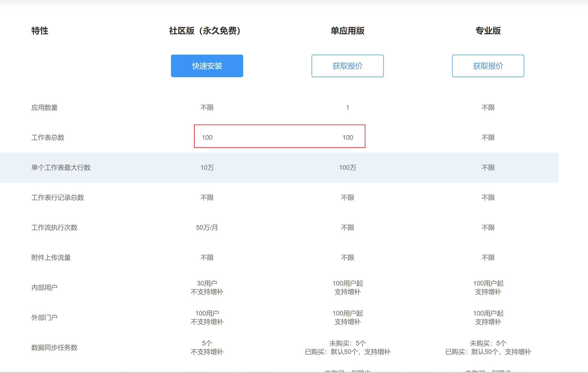
Task: Click the 内部用户 row label
Action: tap(45, 287)
